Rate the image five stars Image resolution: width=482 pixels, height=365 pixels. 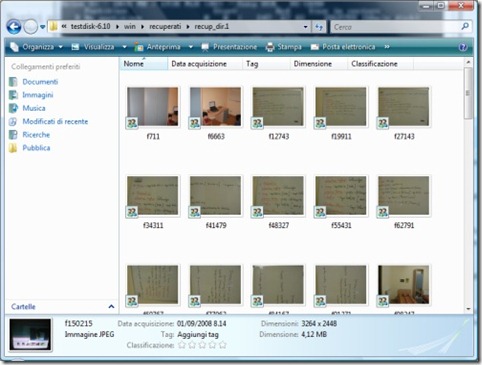point(223,345)
